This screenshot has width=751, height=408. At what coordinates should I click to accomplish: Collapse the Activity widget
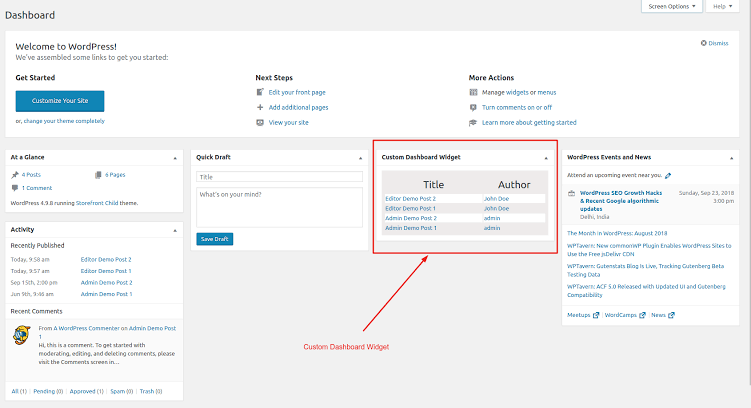[x=175, y=230]
